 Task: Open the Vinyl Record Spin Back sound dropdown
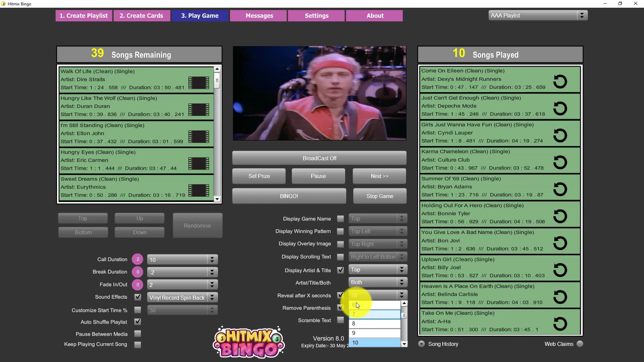pyautogui.click(x=211, y=297)
